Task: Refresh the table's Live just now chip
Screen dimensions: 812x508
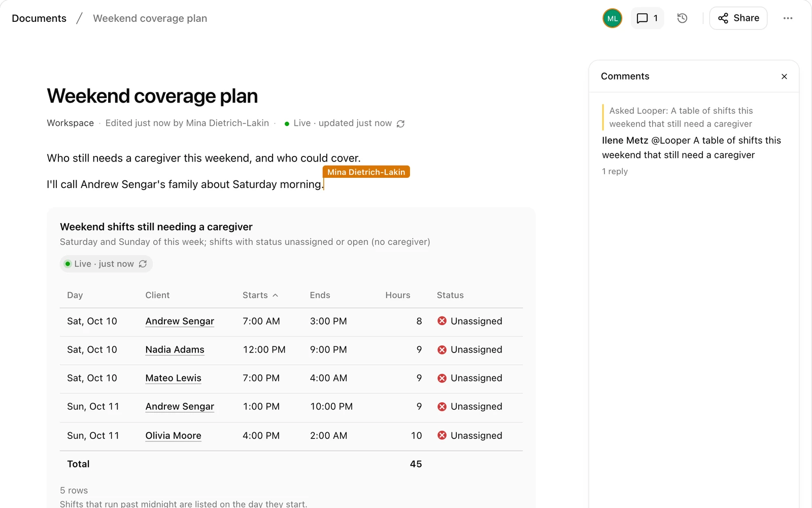Action: 143,264
